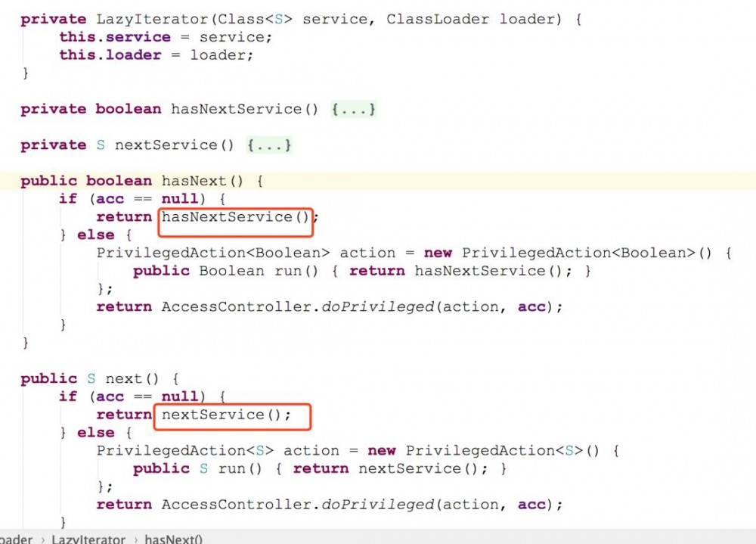
Task: Click the next() method declaration name
Action: [x=132, y=378]
